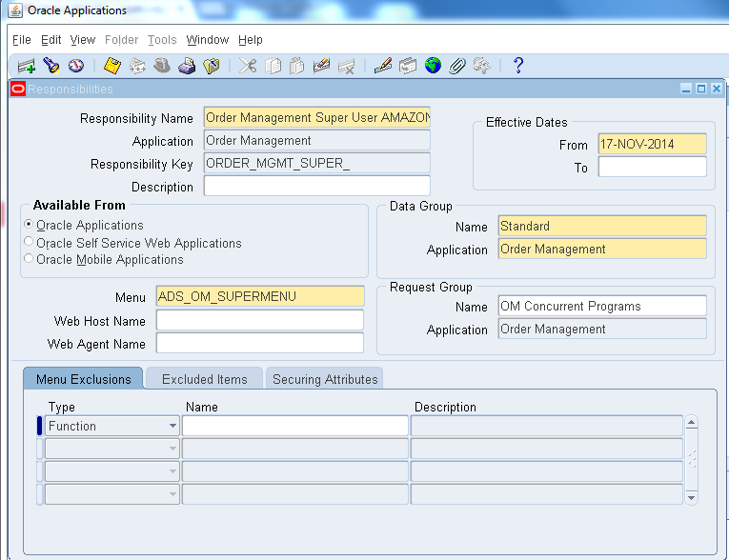
Task: Choose the Oracle Mobile Applications radio button
Action: 29,260
